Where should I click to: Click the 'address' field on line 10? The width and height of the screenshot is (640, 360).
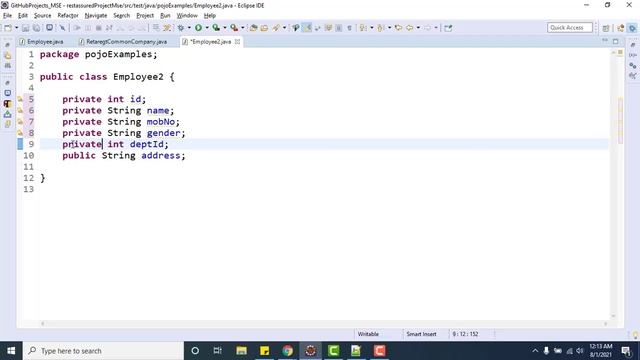coord(161,156)
